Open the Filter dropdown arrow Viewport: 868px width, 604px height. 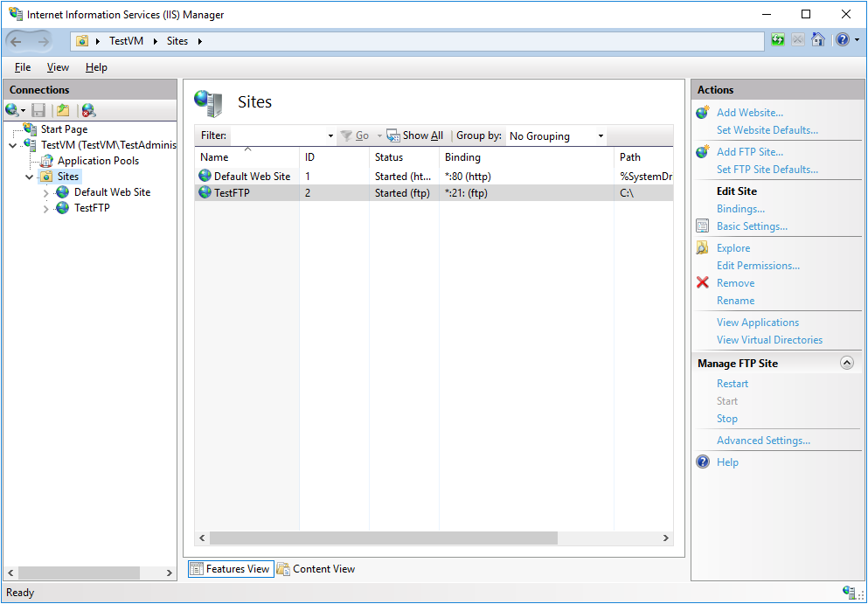click(x=330, y=136)
